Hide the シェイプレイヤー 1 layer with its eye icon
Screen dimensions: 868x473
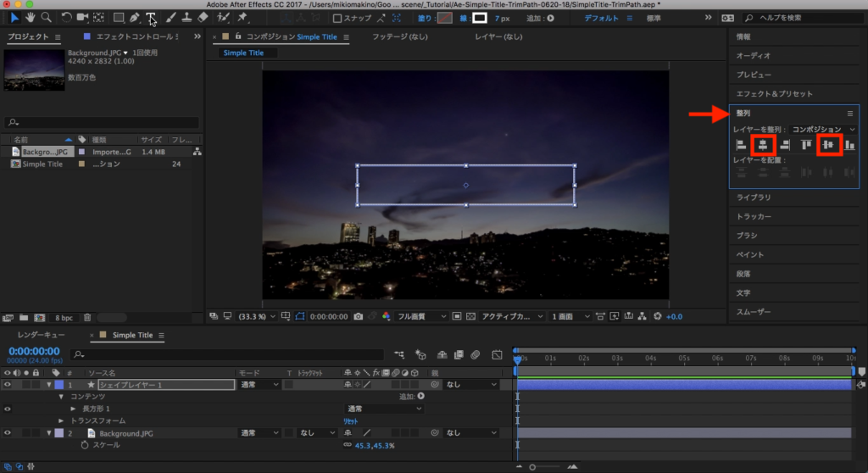coord(8,384)
